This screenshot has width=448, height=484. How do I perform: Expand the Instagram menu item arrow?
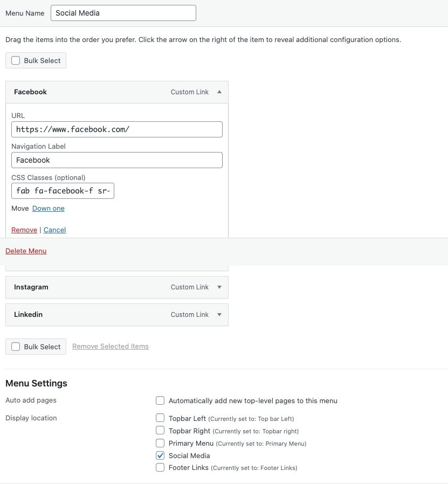(219, 287)
